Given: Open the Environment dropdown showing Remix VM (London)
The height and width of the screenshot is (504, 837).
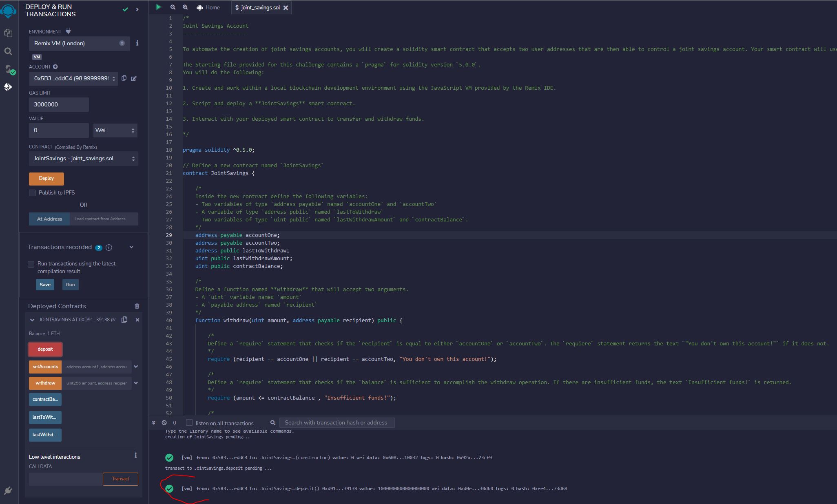Looking at the screenshot, I should tap(79, 43).
